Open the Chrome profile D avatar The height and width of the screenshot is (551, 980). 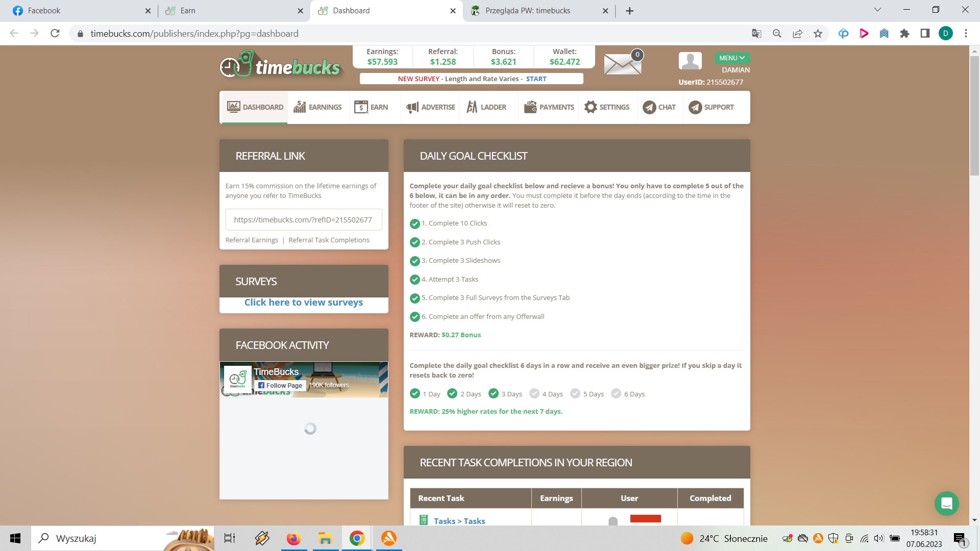point(945,34)
